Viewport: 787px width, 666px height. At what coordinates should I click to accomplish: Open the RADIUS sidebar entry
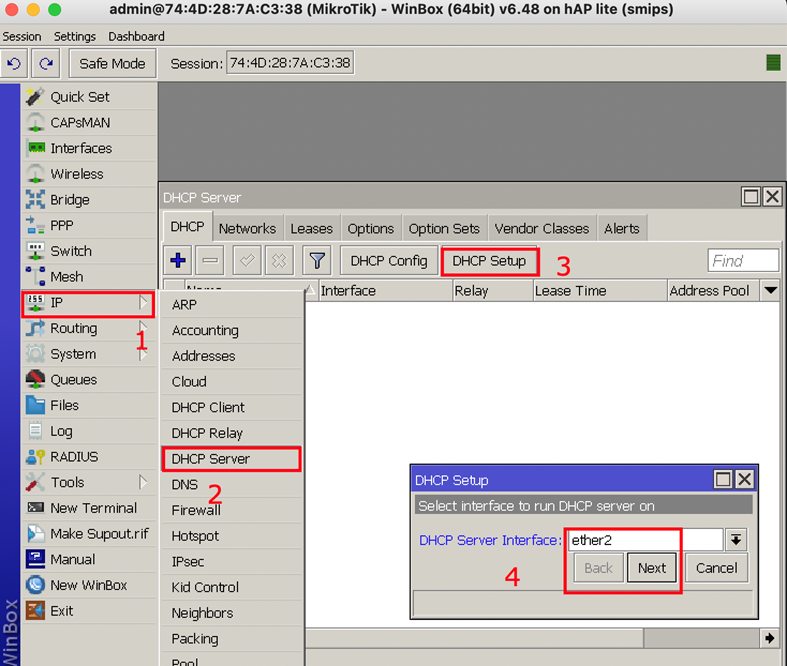click(x=89, y=457)
